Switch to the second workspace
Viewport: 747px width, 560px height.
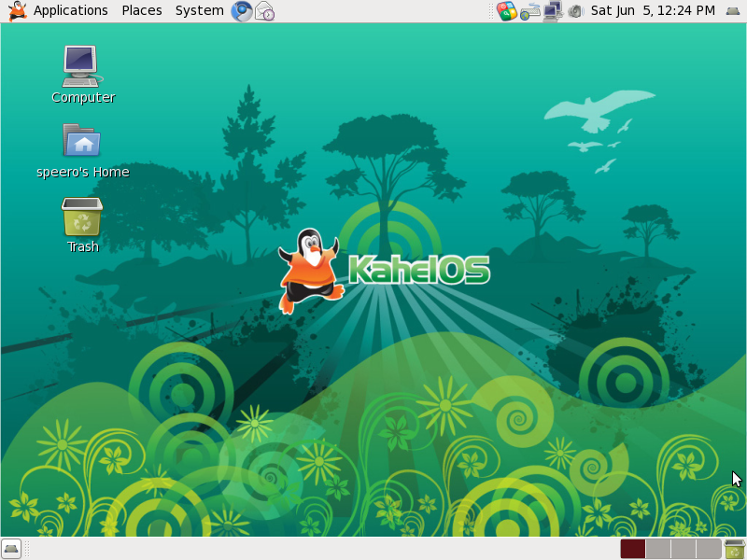coord(656,548)
